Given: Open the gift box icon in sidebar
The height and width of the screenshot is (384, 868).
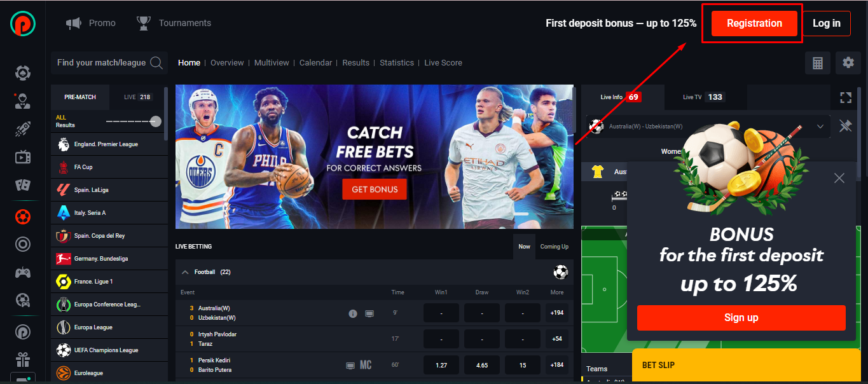Looking at the screenshot, I should click(x=23, y=360).
